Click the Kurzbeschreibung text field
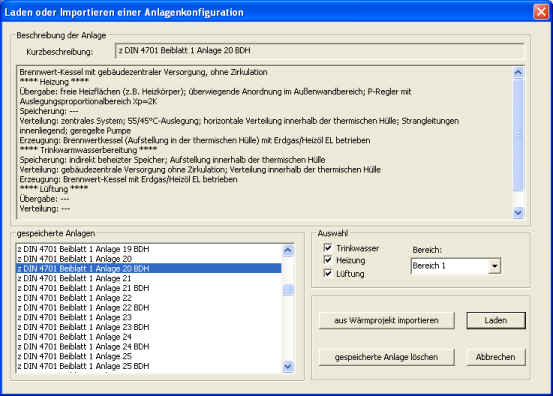Viewport: 553px width, 396px height. pyautogui.click(x=319, y=51)
